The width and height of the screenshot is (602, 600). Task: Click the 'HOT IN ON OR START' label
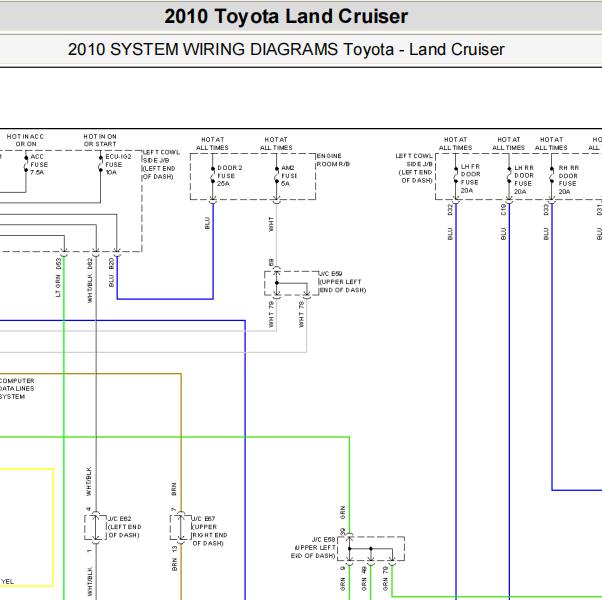coord(100,140)
